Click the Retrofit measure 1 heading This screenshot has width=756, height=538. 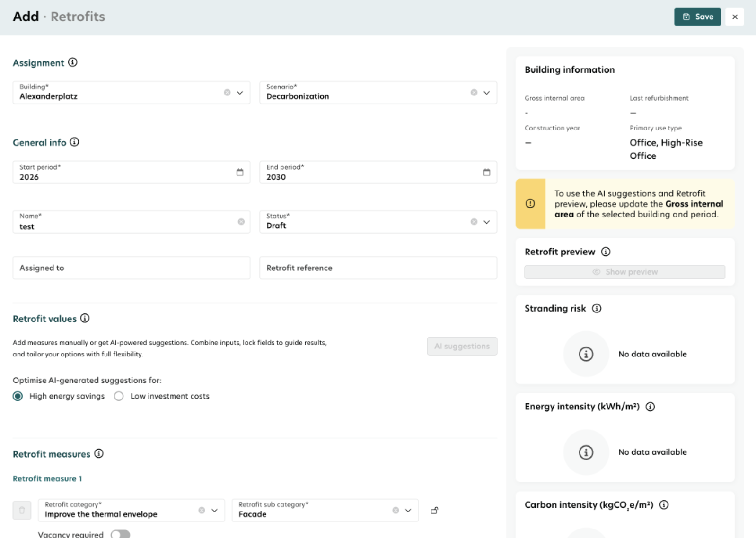point(47,478)
